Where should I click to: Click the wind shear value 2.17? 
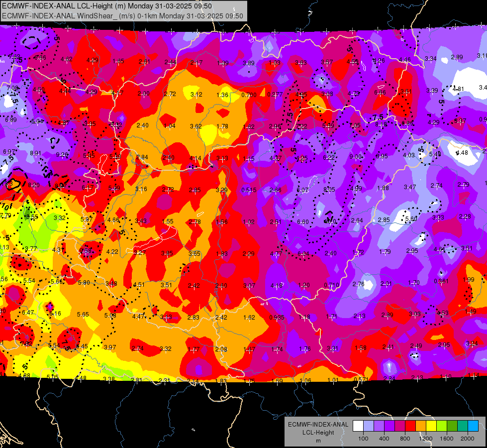pyautogui.click(x=196, y=63)
